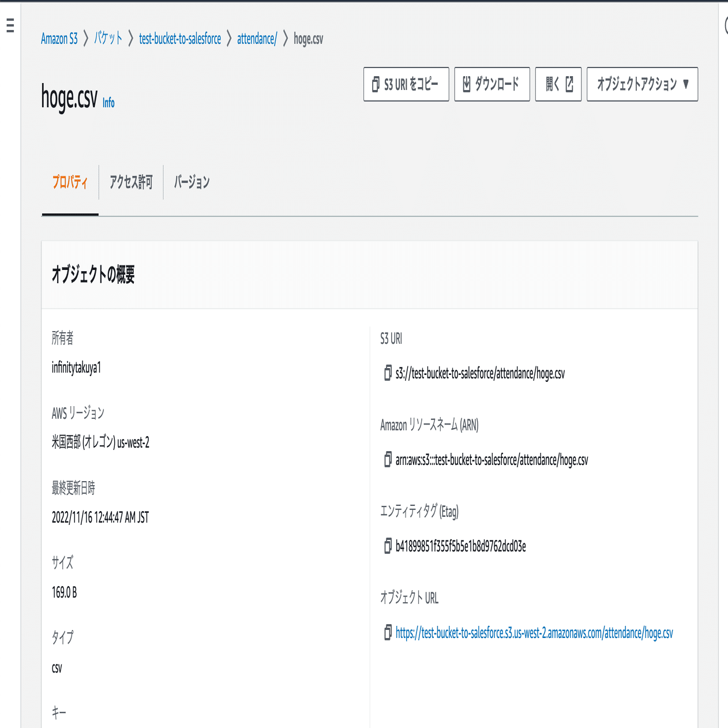Image resolution: width=728 pixels, height=728 pixels.
Task: Open the attendance/ folder breadcrumb
Action: click(x=257, y=39)
